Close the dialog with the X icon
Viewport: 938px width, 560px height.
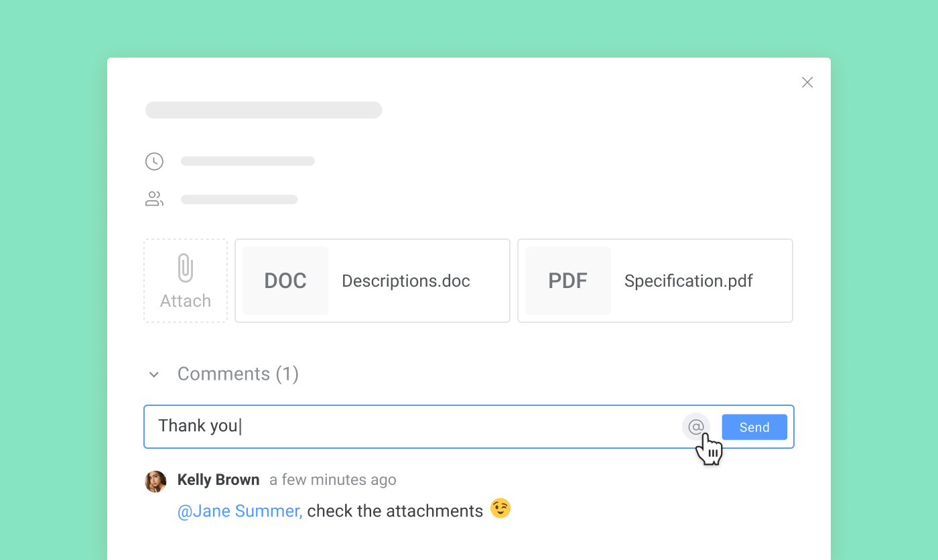click(x=807, y=82)
